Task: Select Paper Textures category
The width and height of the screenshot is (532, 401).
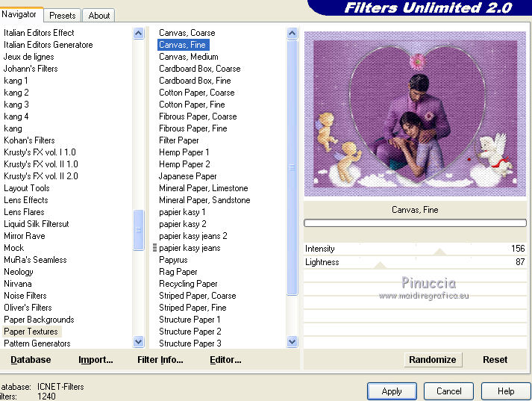Action: [x=31, y=332]
